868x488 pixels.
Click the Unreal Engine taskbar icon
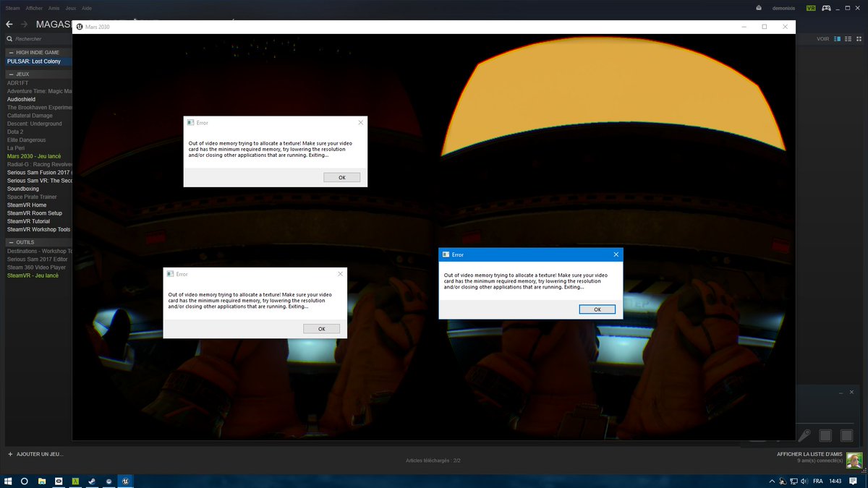click(x=126, y=481)
